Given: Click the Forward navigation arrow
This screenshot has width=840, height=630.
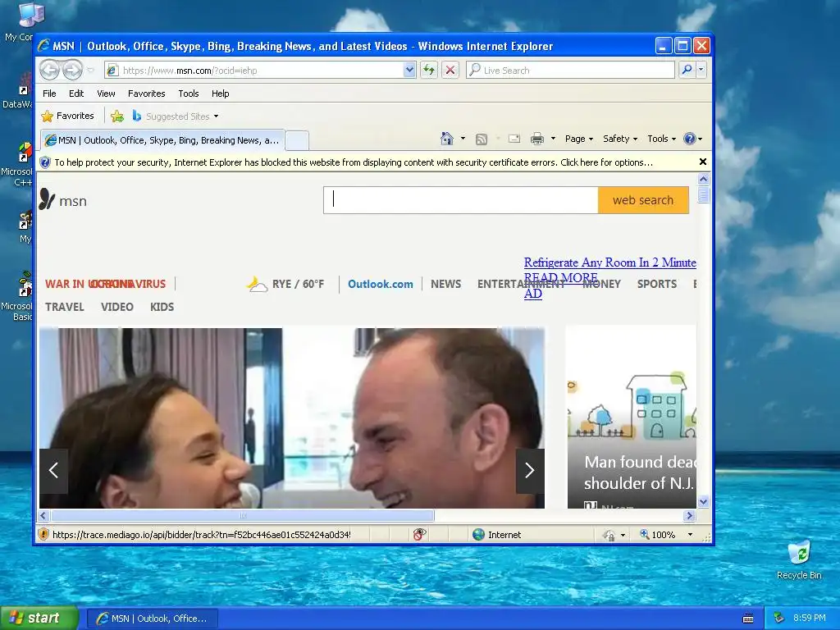Looking at the screenshot, I should pyautogui.click(x=72, y=70).
